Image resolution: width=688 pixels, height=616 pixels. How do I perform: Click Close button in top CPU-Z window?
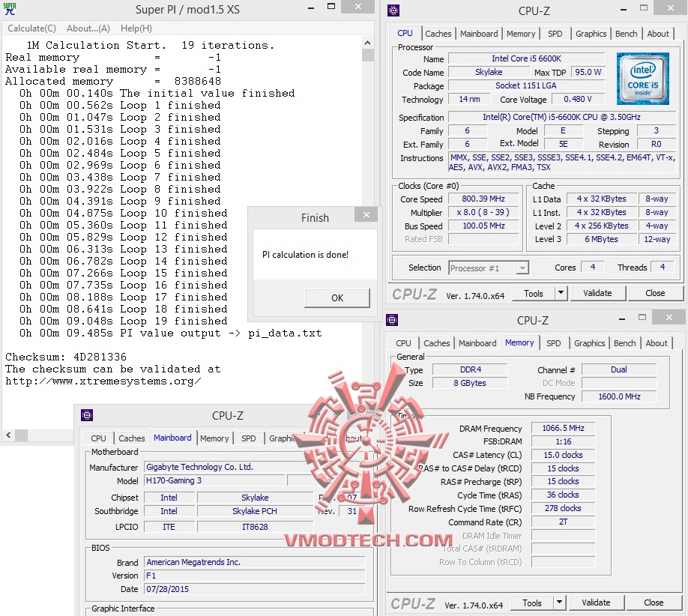coord(655,294)
